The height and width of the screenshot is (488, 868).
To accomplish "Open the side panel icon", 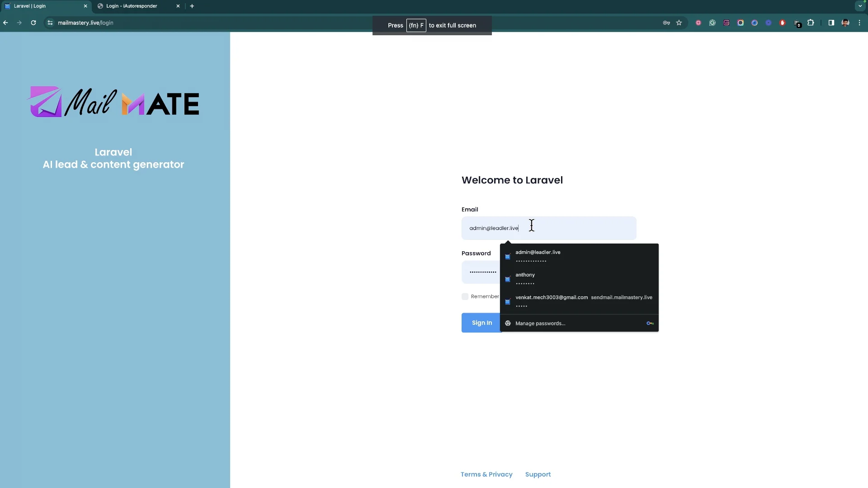I will [x=832, y=23].
